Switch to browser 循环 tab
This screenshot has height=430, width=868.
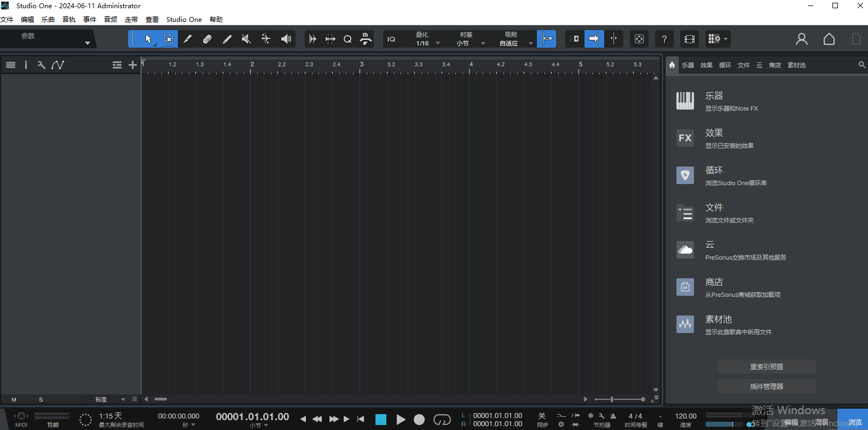click(725, 65)
